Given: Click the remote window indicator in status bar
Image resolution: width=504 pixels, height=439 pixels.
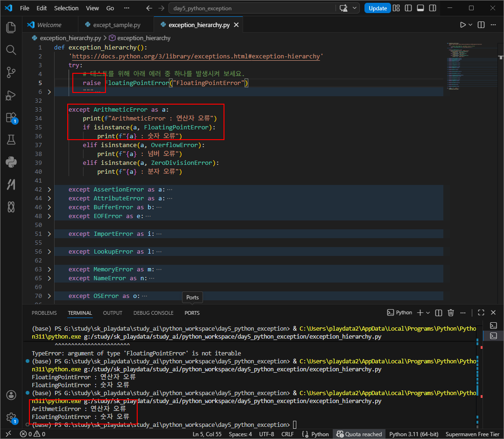Looking at the screenshot, I should [x=8, y=434].
